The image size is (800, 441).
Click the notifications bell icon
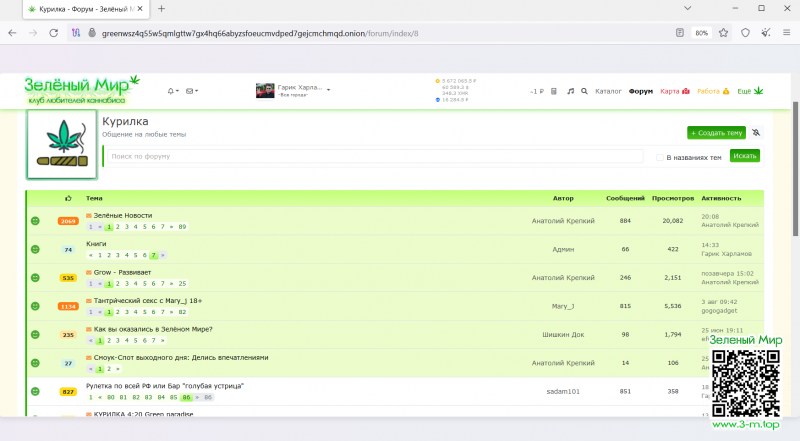coord(172,91)
